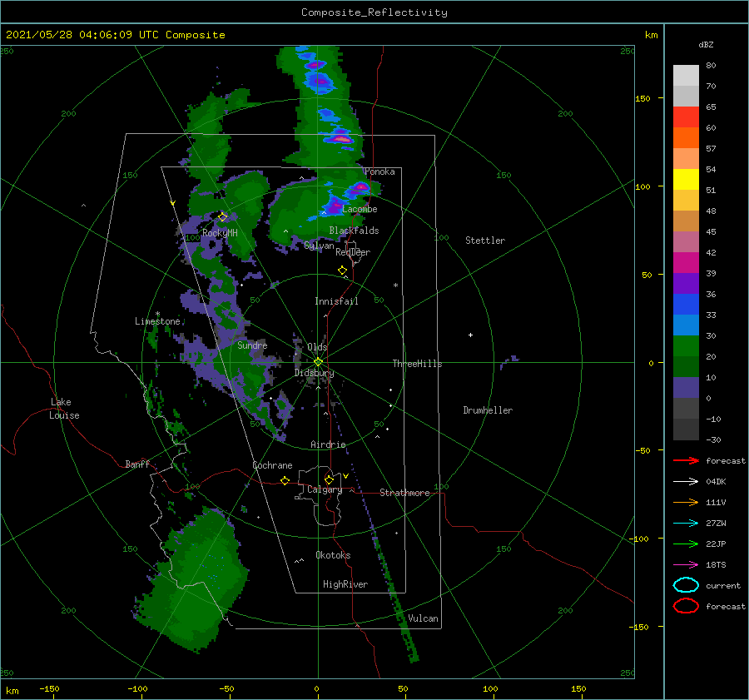Viewport: 749px width, 700px height.
Task: Click the Lacombe city label
Action: tap(360, 209)
